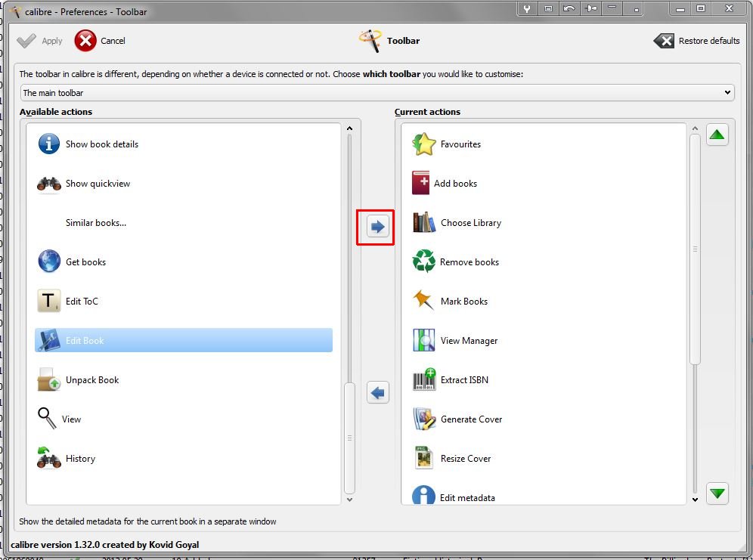
Task: Click the Add books red book icon
Action: [x=420, y=183]
